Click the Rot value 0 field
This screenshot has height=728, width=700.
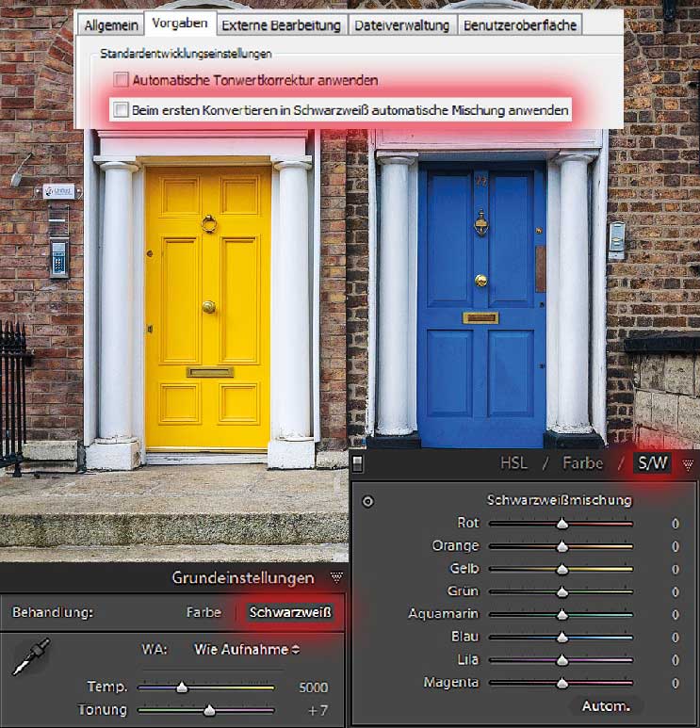tap(676, 524)
